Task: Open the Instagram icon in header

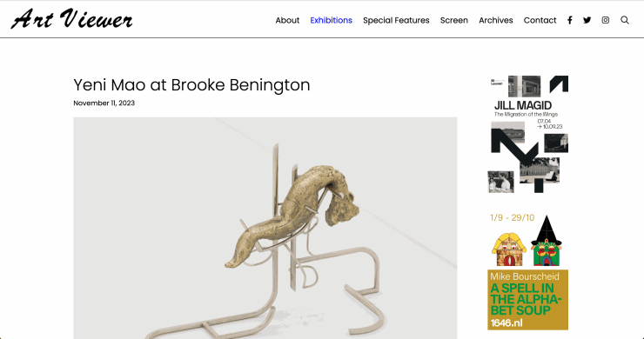Action: (x=606, y=20)
